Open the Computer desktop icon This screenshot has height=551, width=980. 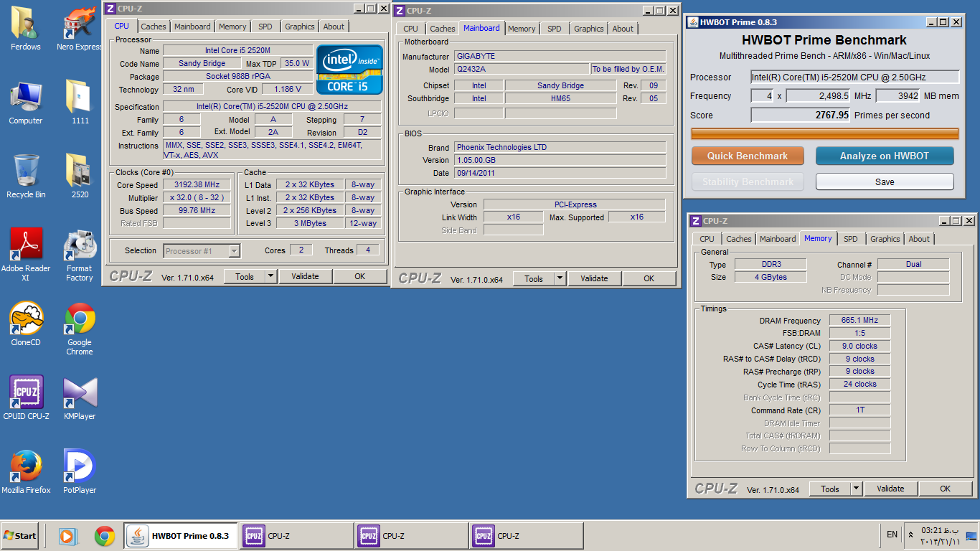click(x=26, y=102)
